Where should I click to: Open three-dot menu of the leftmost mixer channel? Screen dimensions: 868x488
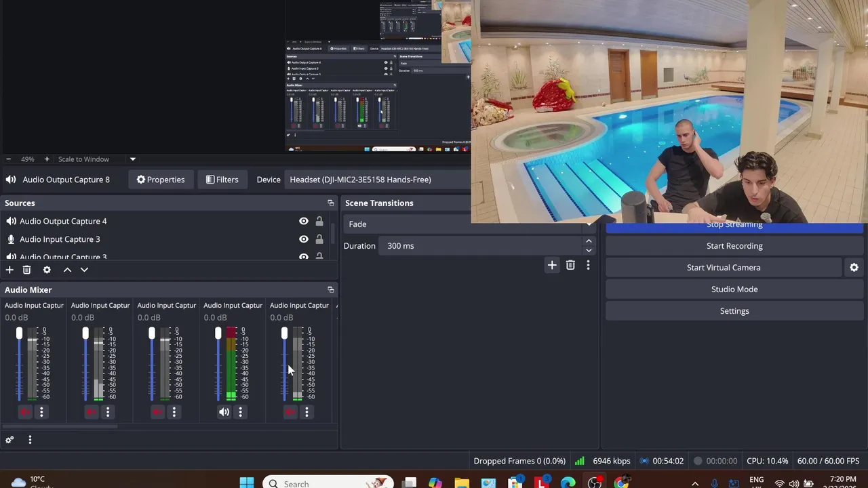[x=41, y=412]
